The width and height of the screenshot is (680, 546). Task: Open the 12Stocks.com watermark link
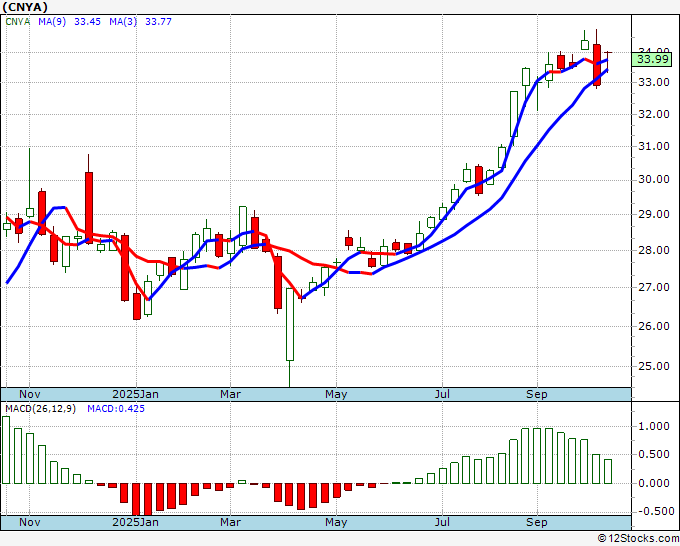635,538
